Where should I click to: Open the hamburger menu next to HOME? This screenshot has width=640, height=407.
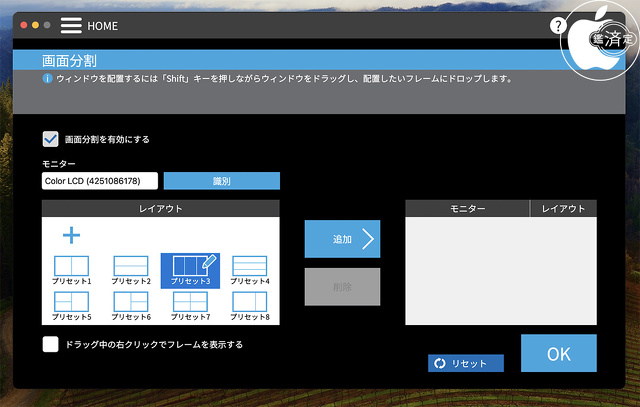tap(71, 25)
